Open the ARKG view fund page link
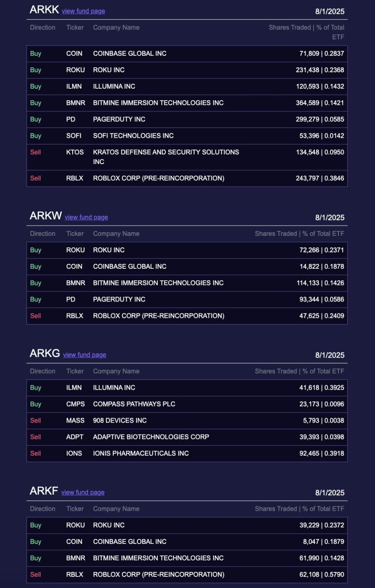Viewport: 375px width, 588px height. [x=84, y=355]
